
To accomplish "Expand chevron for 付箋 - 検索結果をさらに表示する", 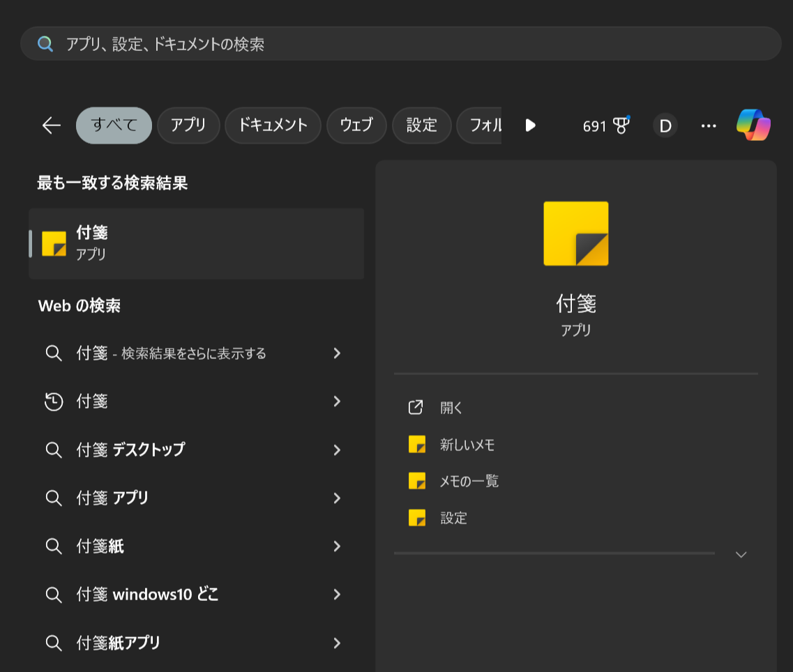I will 338,353.
